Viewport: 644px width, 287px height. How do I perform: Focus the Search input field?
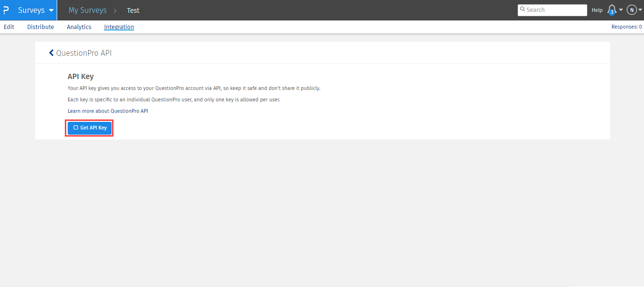(x=555, y=10)
